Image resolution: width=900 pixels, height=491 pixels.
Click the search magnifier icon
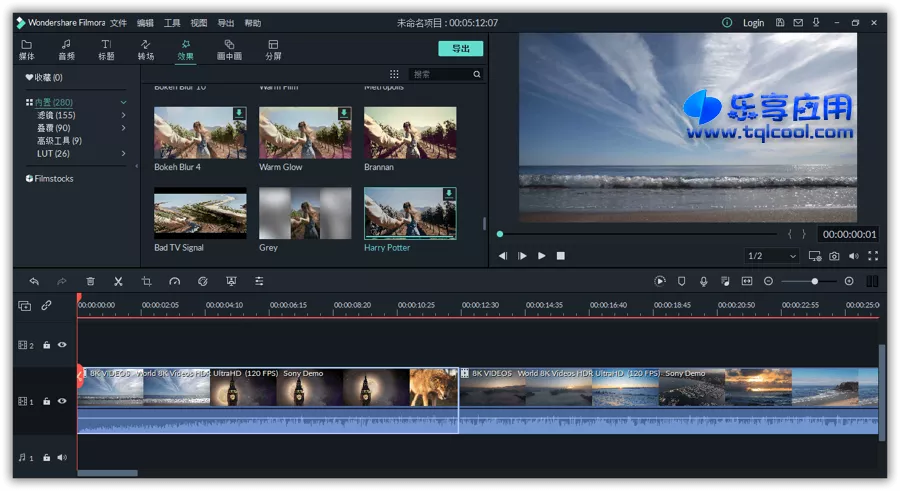[477, 74]
